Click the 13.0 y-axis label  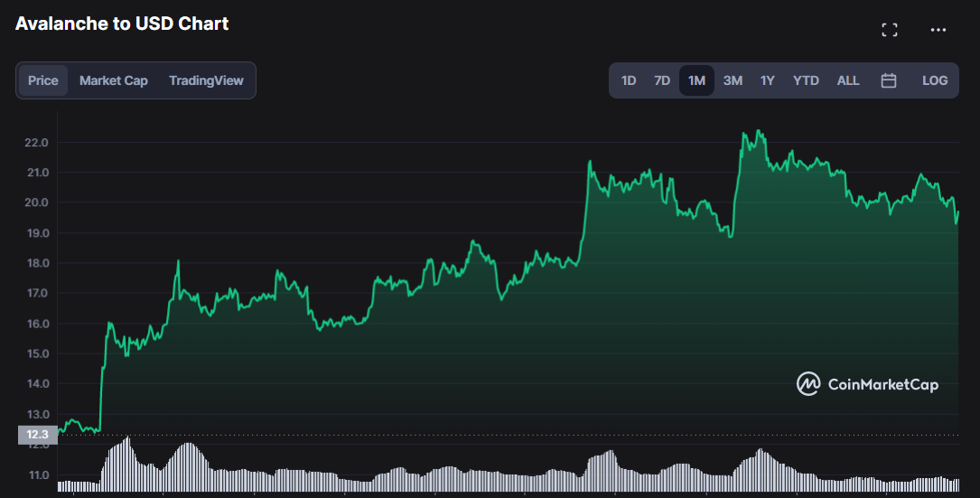(36, 414)
